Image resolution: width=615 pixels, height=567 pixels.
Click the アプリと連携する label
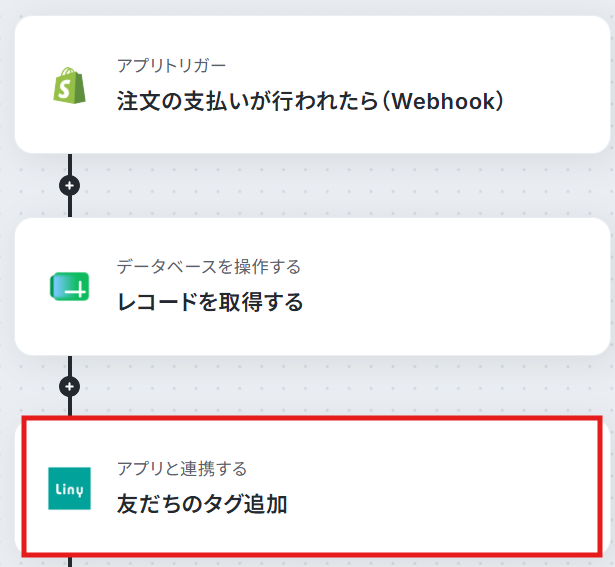pos(182,469)
